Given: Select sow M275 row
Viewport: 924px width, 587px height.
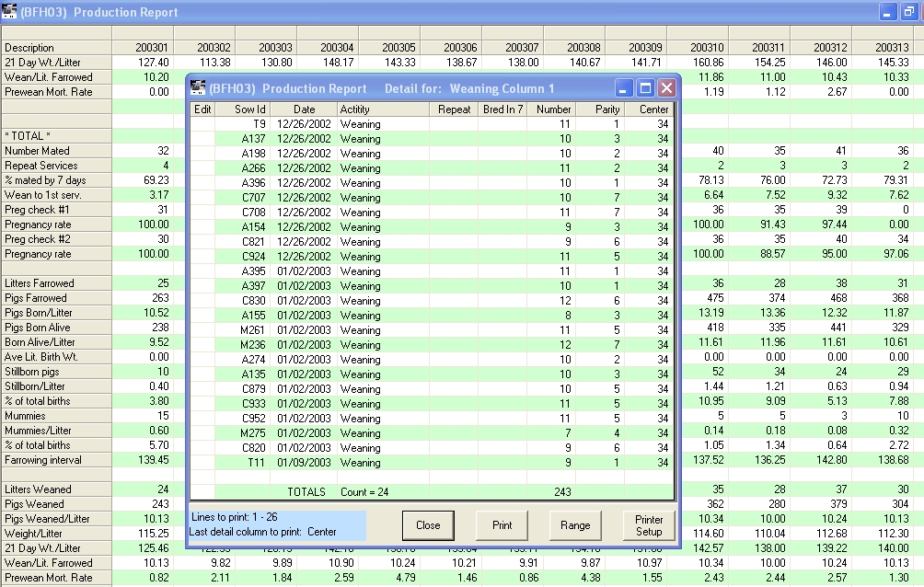Looking at the screenshot, I should click(432, 433).
